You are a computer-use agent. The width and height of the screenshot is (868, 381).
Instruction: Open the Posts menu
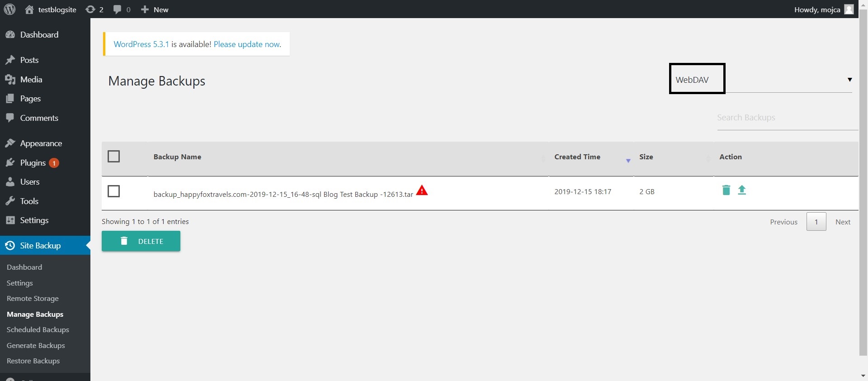45,60
